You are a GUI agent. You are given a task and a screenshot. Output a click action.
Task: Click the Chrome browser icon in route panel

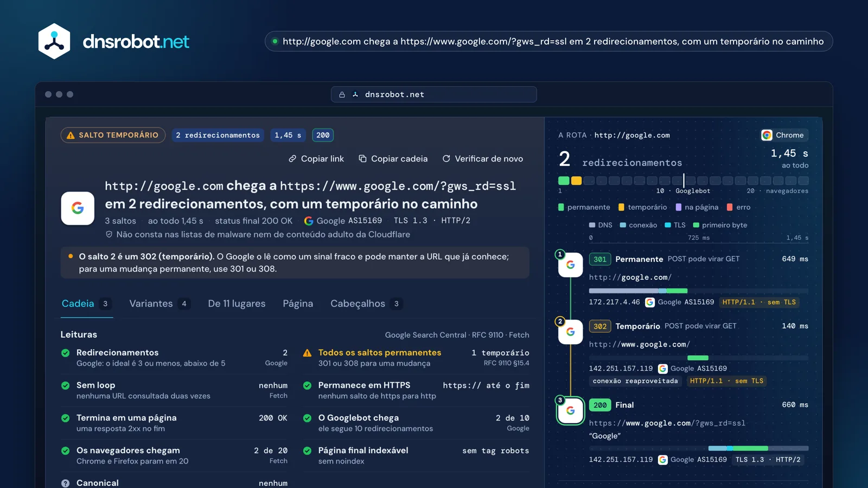[x=767, y=135]
